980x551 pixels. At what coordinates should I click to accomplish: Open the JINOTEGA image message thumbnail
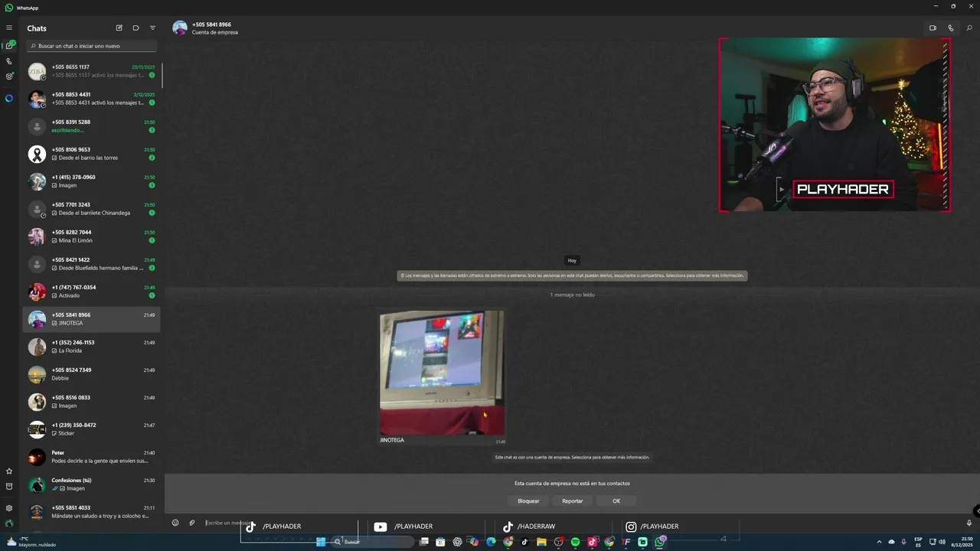[x=442, y=373]
